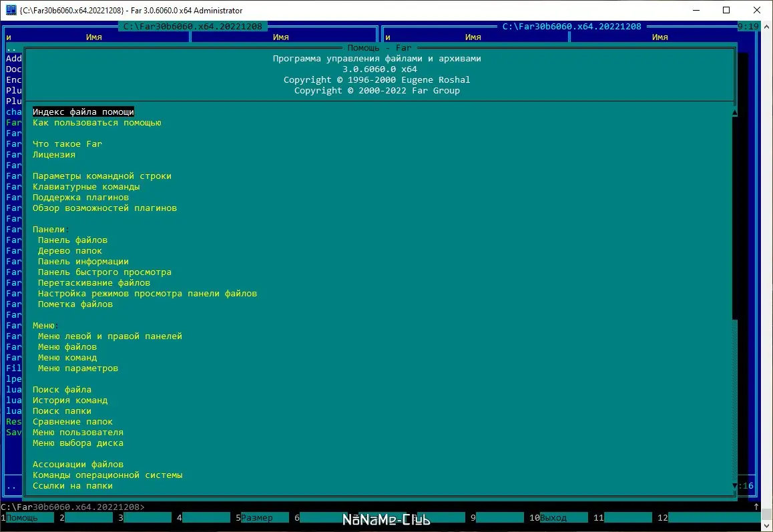773x532 pixels.
Task: Click help scrollbar up arrow
Action: (x=734, y=112)
